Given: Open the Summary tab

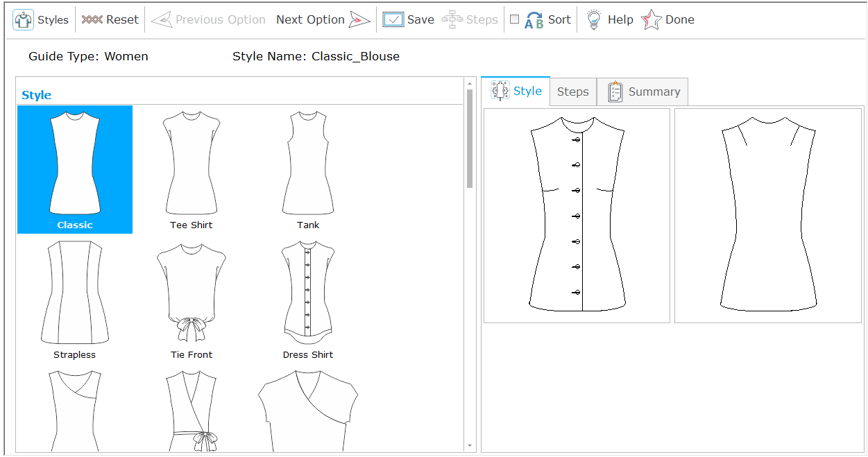Looking at the screenshot, I should tap(643, 92).
